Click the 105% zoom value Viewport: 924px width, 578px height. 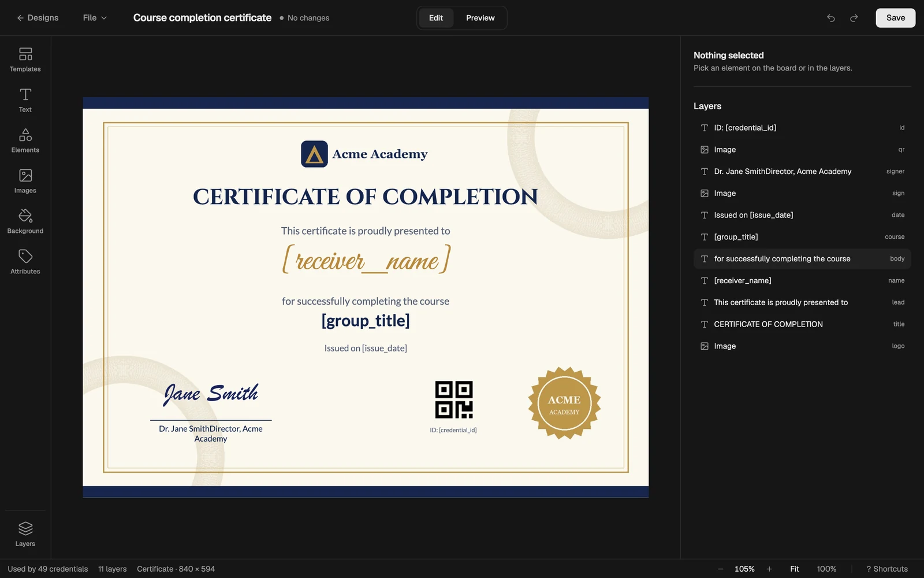click(x=744, y=569)
